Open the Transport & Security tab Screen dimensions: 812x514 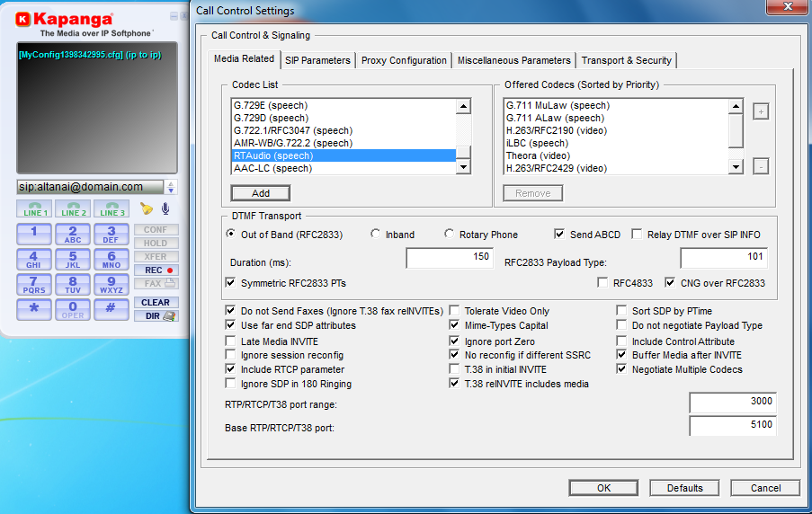pyautogui.click(x=626, y=60)
